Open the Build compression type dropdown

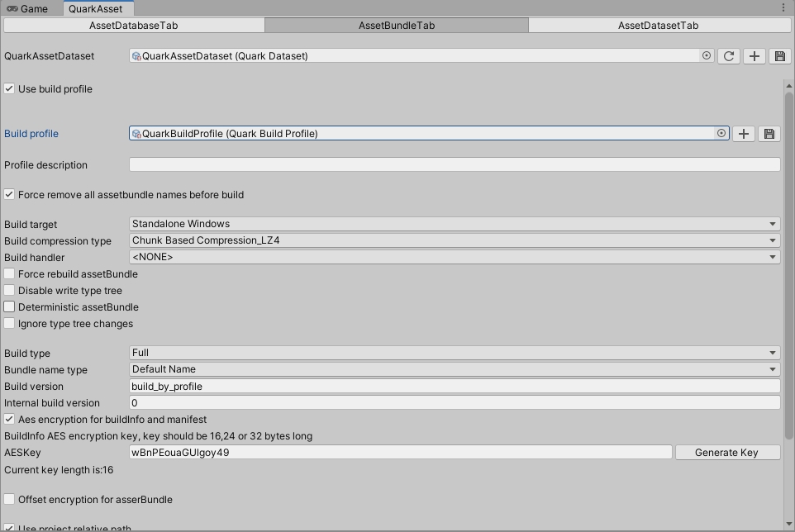click(455, 240)
